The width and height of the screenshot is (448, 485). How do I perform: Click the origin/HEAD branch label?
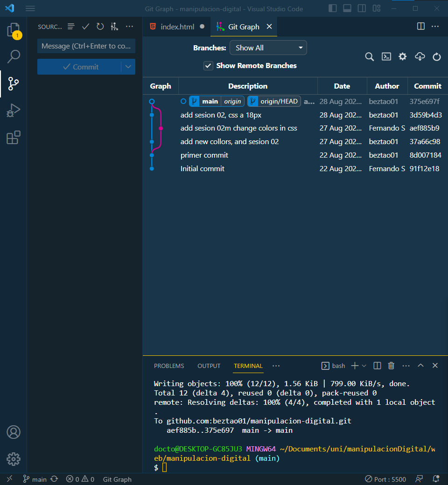(274, 102)
